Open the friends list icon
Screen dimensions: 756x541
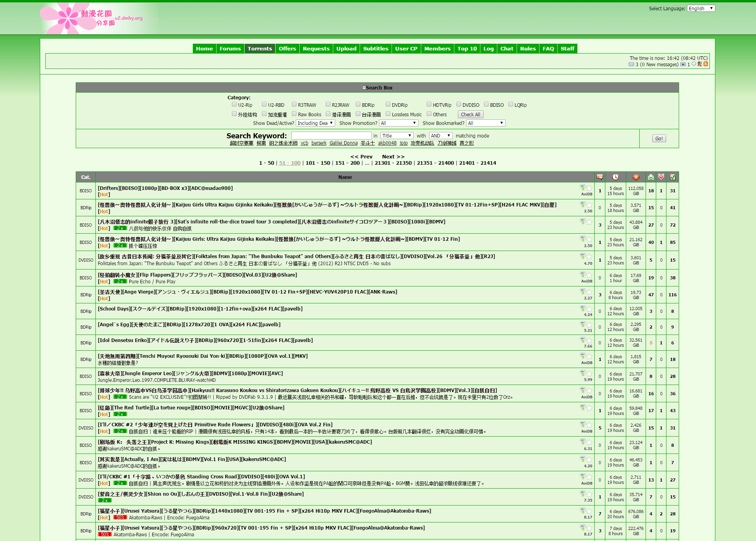700,64
